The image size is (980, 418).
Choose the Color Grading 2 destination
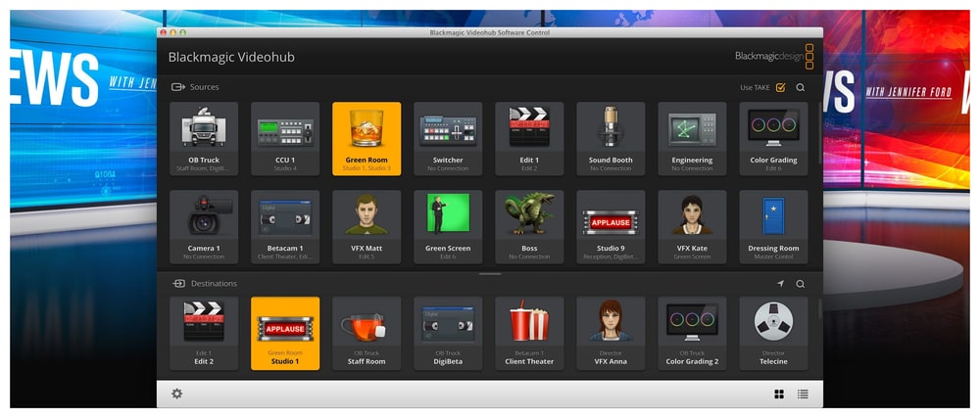[x=692, y=333]
